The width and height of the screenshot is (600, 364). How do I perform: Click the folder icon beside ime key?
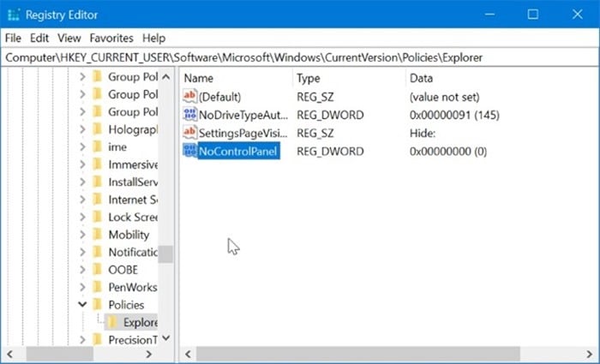point(98,146)
